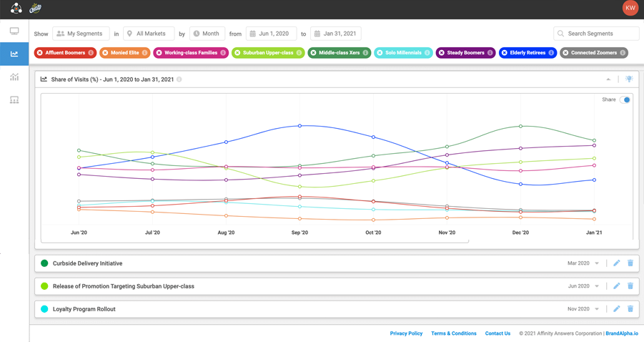The height and width of the screenshot is (342, 644).
Task: Open the monitor dashboard sidebar icon
Action: [14, 31]
